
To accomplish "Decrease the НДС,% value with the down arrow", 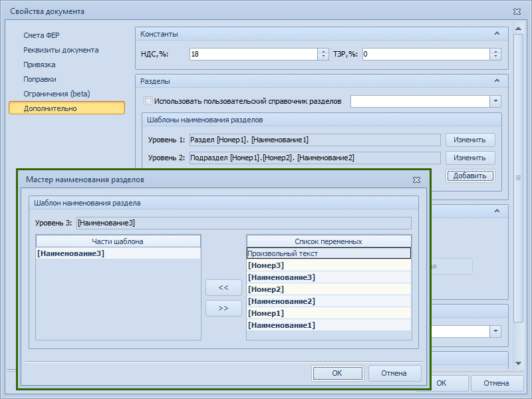I will pos(323,57).
